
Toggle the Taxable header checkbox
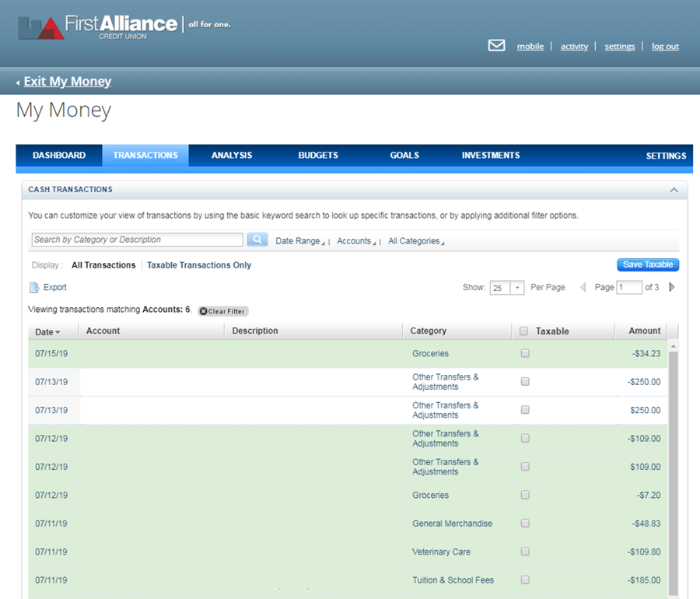tap(523, 331)
